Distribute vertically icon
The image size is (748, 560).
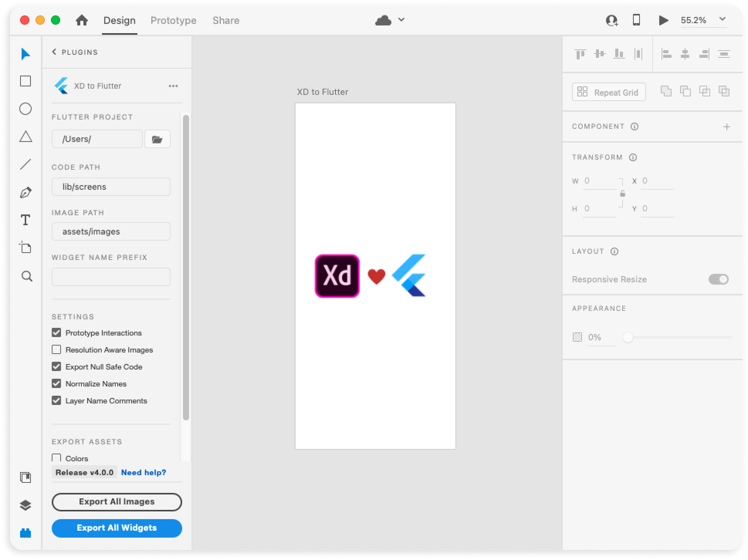pos(724,54)
